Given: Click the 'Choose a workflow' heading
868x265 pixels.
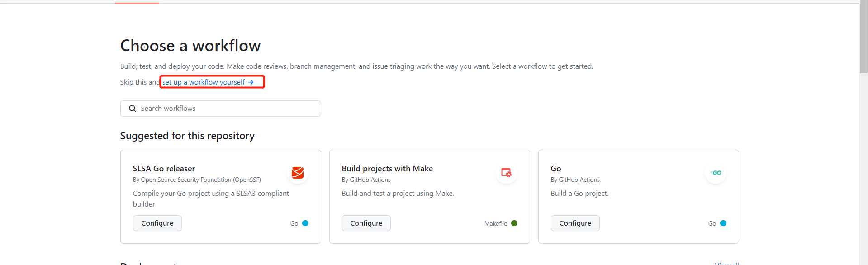Looking at the screenshot, I should [190, 46].
